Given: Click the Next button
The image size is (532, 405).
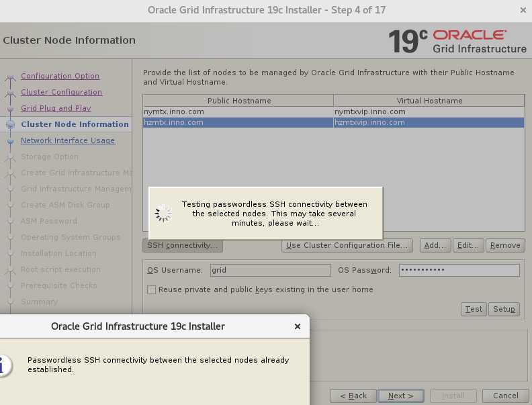Looking at the screenshot, I should coord(401,396).
